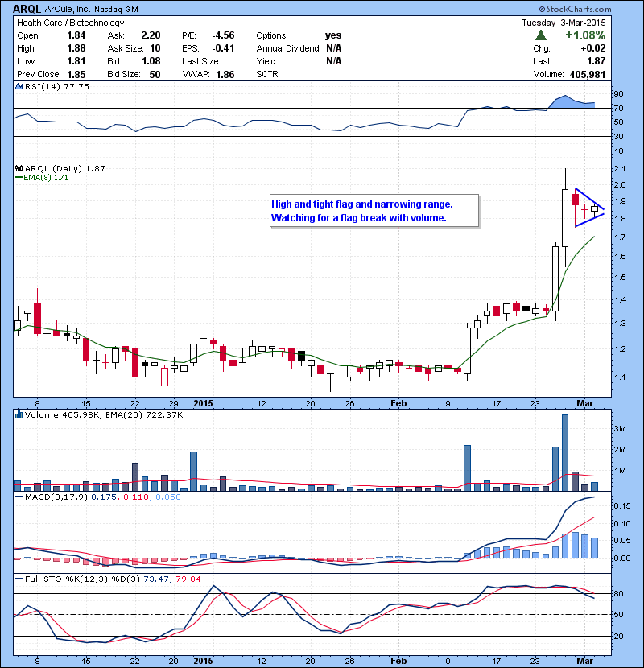This screenshot has height=668, width=644.
Task: Click the Last price value in header
Action: pos(597,61)
